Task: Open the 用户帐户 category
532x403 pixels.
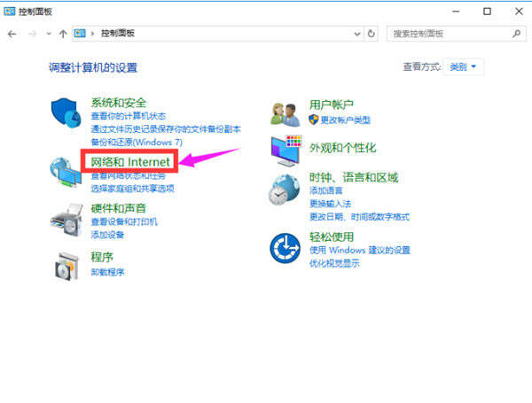Action: pos(331,105)
